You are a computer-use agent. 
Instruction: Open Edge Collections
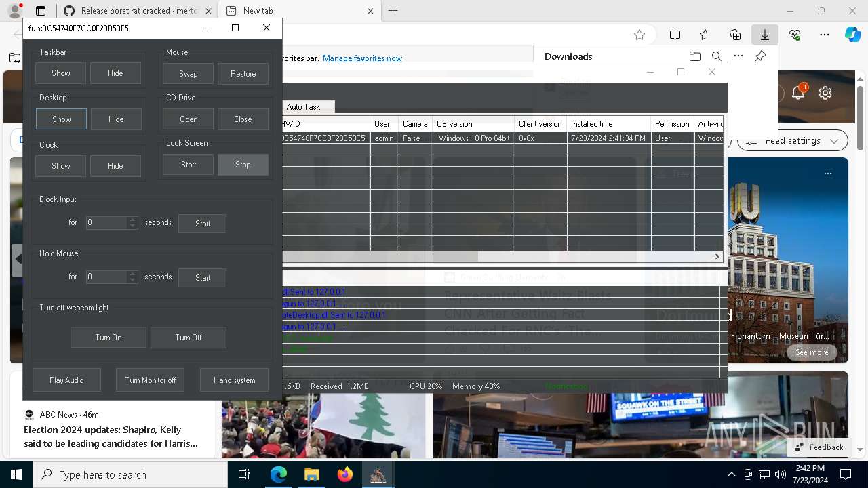(x=735, y=35)
